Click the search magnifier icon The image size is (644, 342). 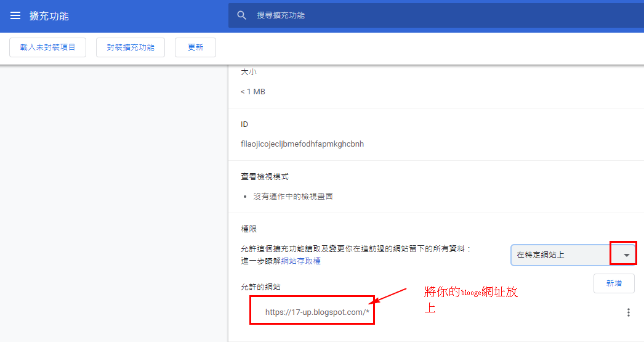[x=242, y=15]
